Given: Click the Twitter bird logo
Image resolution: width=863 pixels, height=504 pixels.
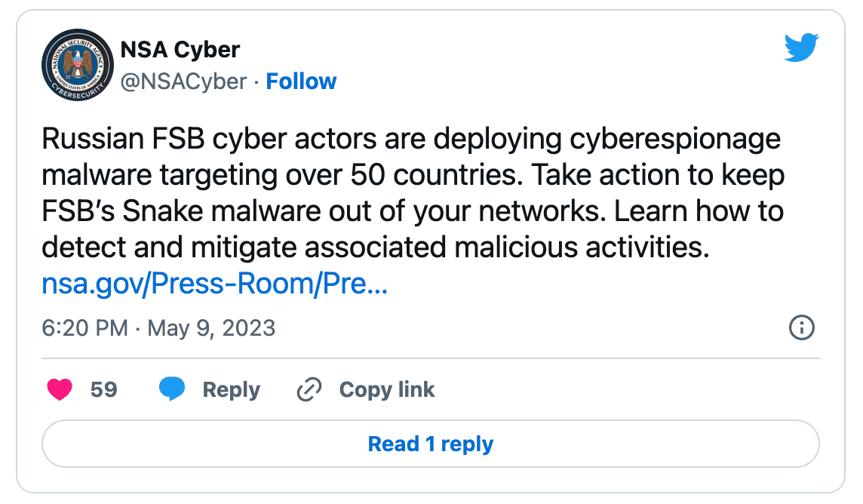Looking at the screenshot, I should [x=802, y=47].
